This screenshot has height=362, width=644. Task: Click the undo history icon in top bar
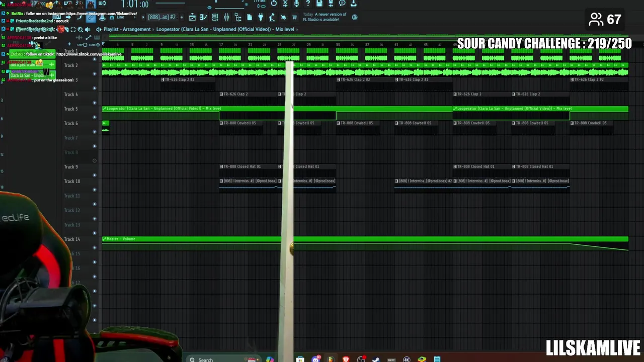(x=274, y=4)
